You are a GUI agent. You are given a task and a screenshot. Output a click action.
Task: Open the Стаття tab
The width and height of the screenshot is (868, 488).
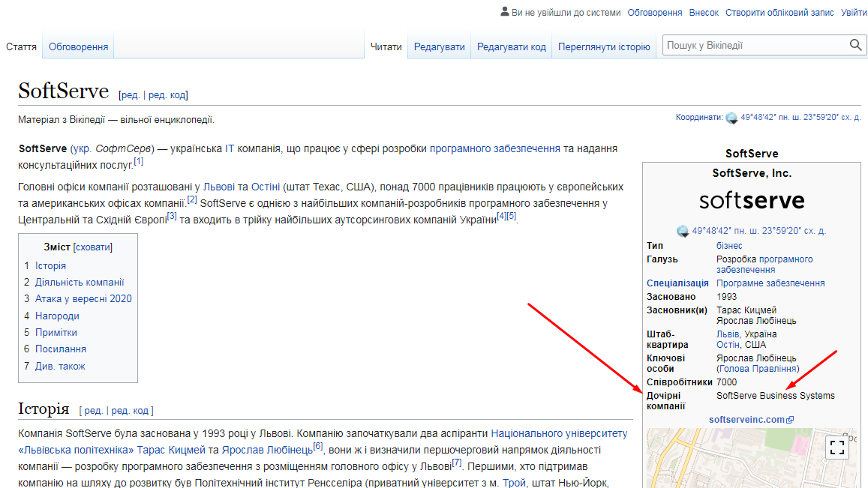(x=21, y=47)
